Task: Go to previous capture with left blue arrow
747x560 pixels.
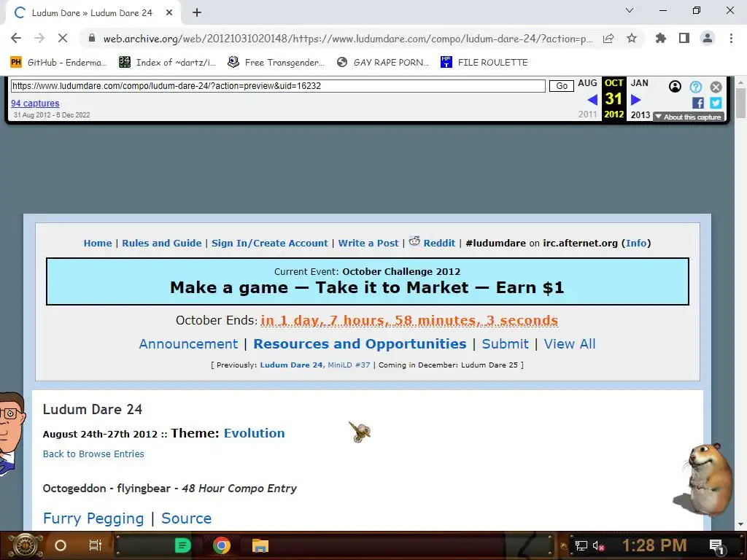Action: coord(592,99)
